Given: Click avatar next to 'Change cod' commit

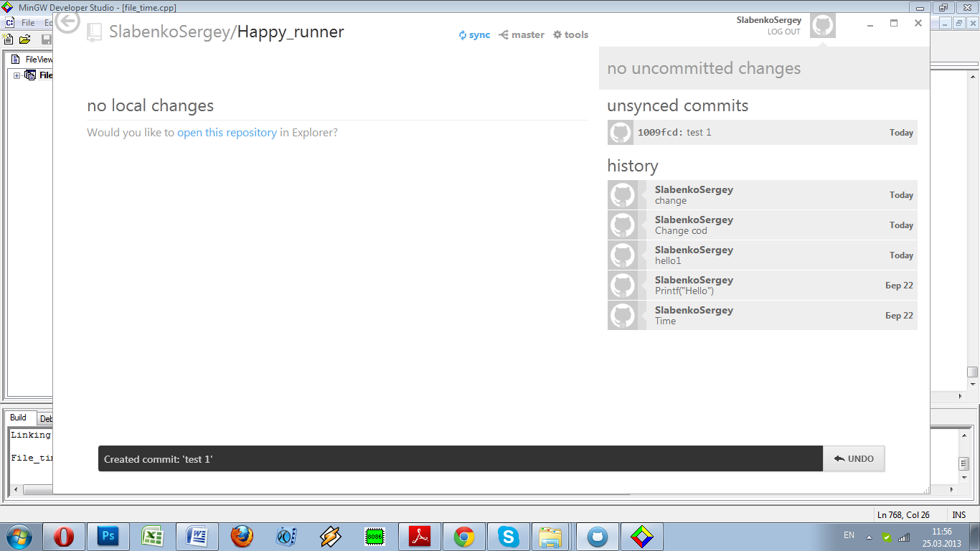Looking at the screenshot, I should pos(622,225).
